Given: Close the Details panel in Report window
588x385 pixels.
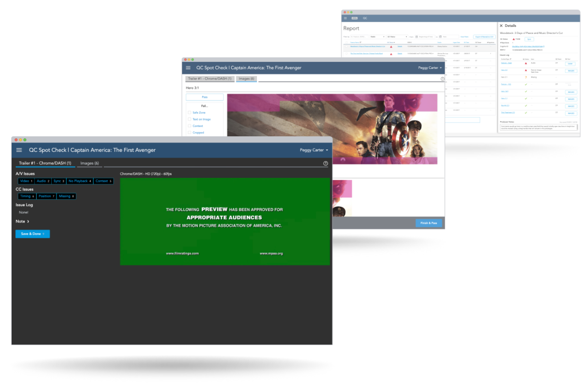Looking at the screenshot, I should [x=501, y=25].
